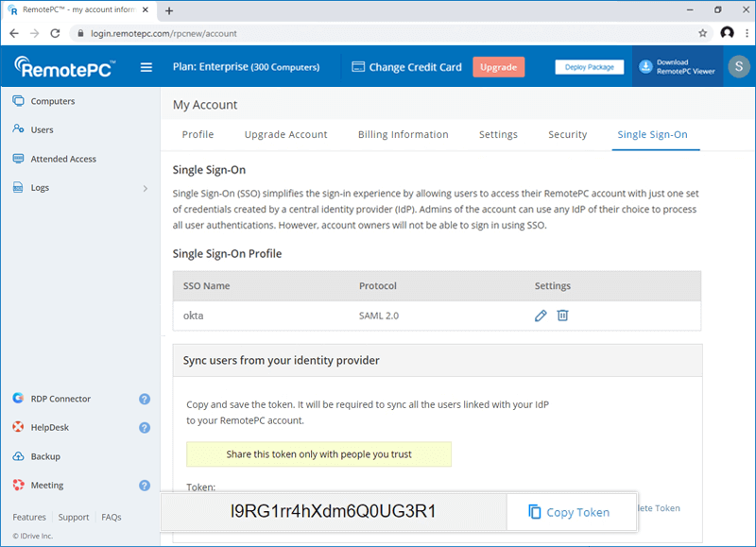Open Change Credit Card link
The height and width of the screenshot is (547, 756).
(406, 67)
